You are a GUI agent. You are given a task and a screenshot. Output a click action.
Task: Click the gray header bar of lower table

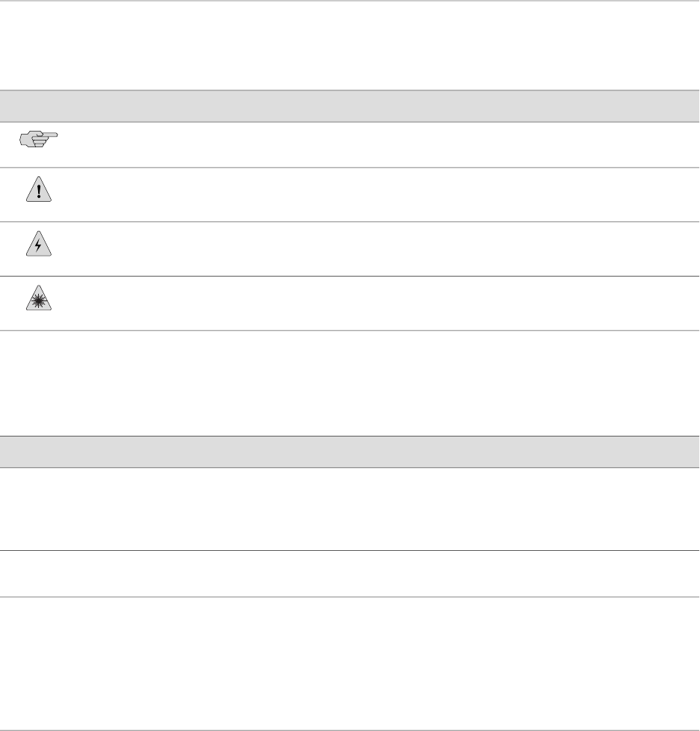click(350, 451)
